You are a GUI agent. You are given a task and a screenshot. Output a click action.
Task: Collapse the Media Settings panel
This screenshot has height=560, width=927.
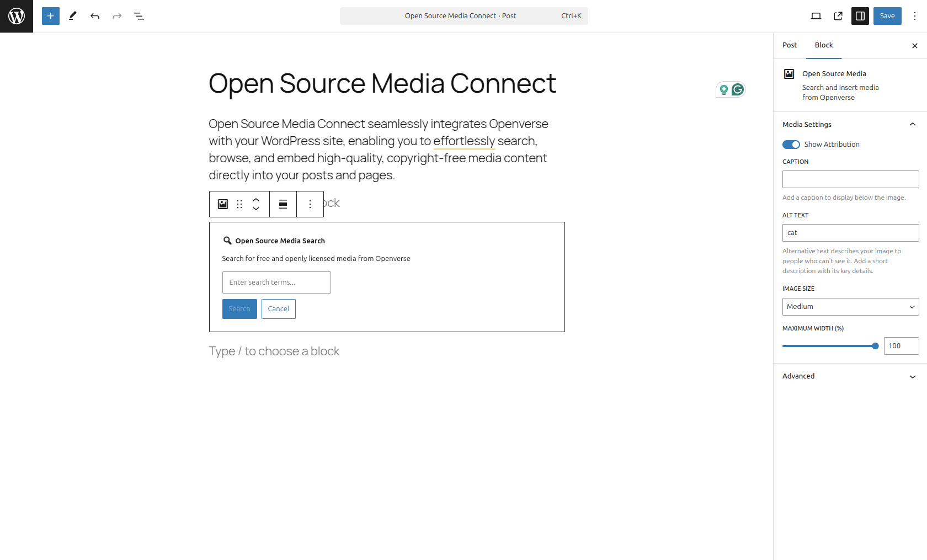pos(850,125)
